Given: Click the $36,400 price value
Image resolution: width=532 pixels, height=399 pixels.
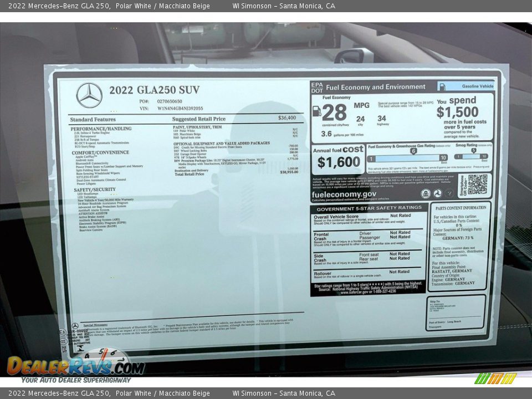Looking at the screenshot, I should (x=287, y=117).
